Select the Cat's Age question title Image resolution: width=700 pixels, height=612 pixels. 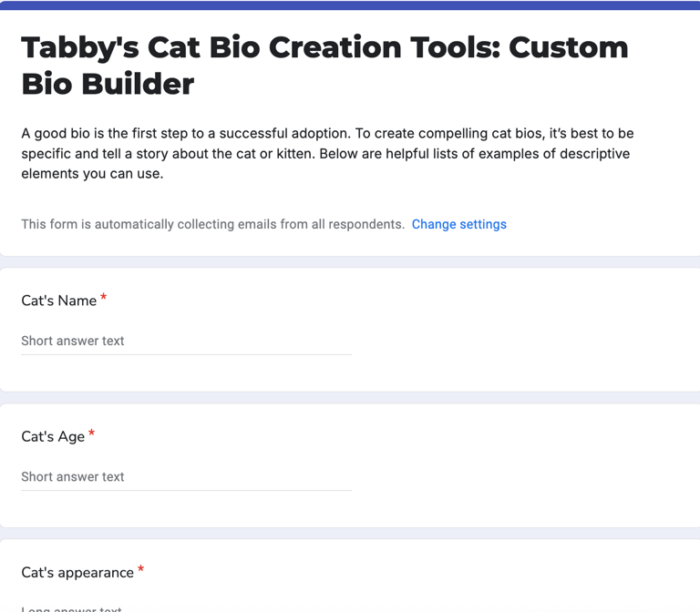[53, 436]
